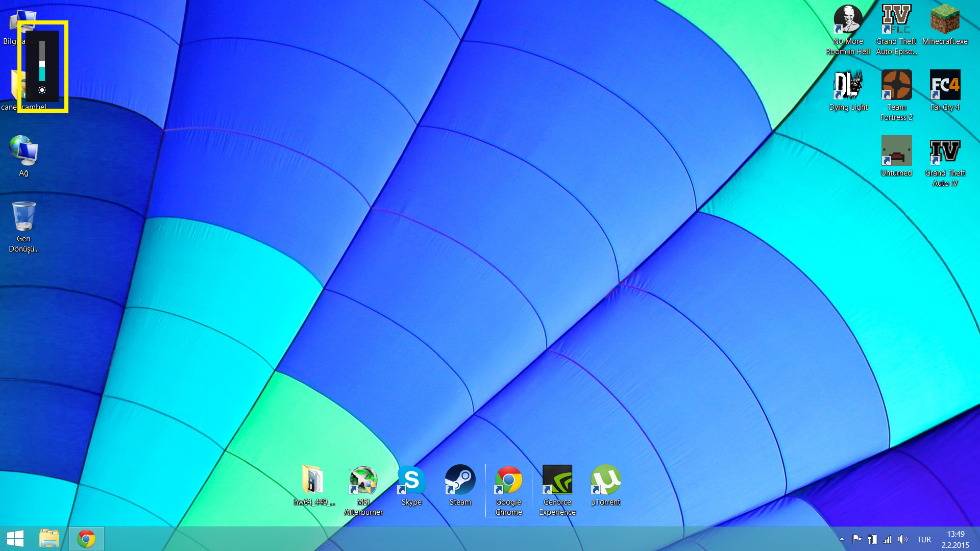
Task: Open the Action Center flag icon
Action: (857, 539)
